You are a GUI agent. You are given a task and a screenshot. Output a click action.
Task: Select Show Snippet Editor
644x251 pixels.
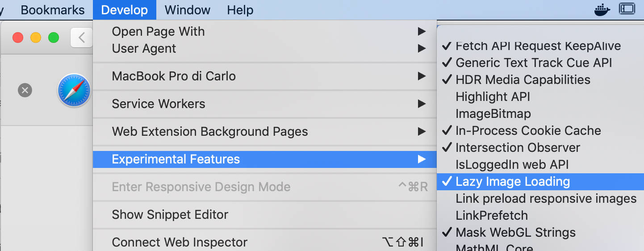(x=170, y=215)
